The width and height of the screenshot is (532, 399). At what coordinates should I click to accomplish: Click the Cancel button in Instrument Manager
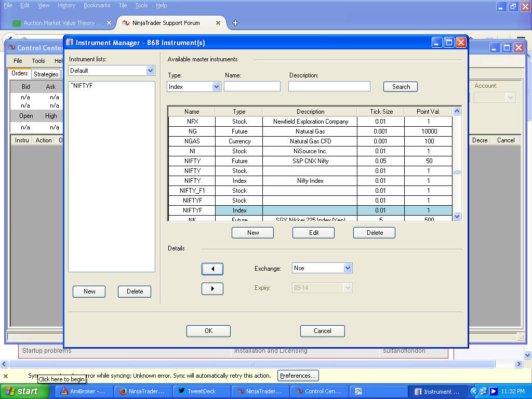[x=322, y=331]
